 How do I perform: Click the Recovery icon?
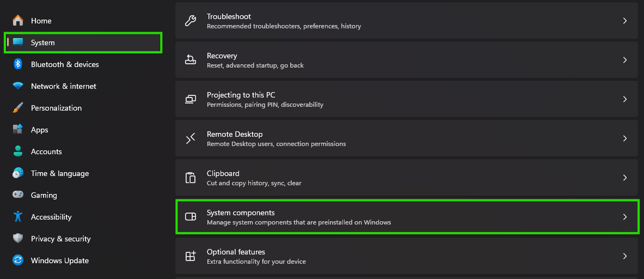click(191, 60)
